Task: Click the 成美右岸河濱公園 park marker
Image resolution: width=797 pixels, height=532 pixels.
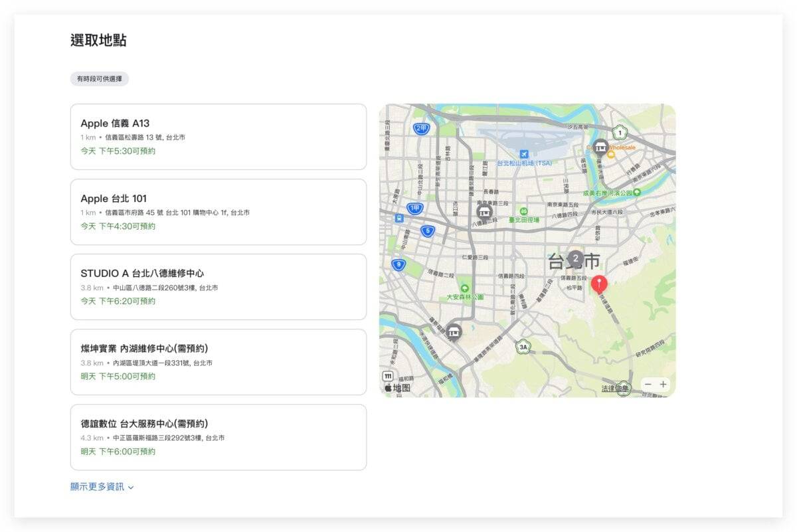Action: coord(637,193)
